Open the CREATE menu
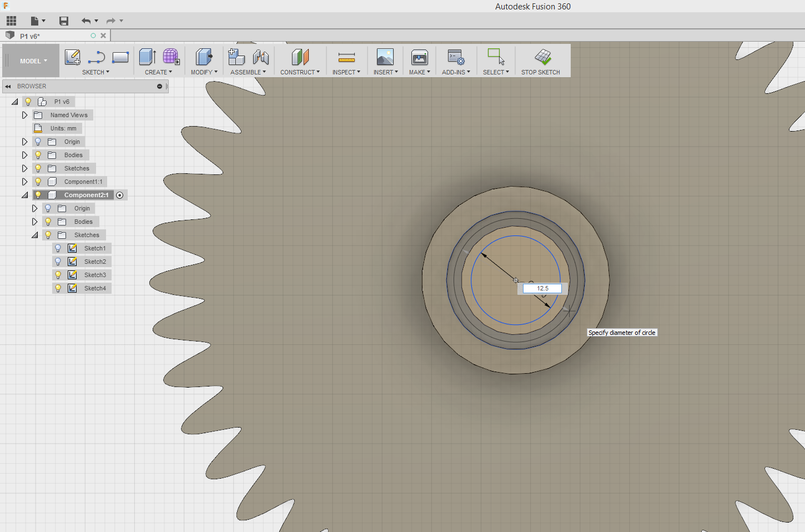Viewport: 805px width, 532px height. (158, 72)
